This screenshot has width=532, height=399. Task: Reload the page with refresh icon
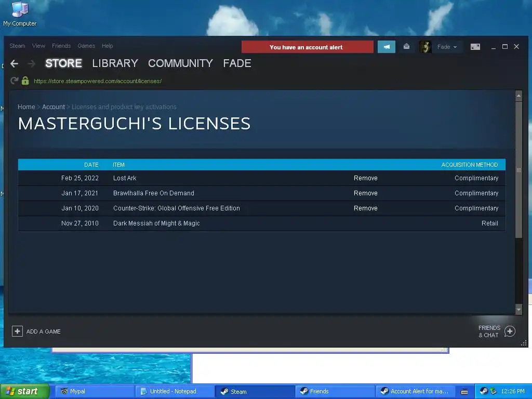pos(14,81)
